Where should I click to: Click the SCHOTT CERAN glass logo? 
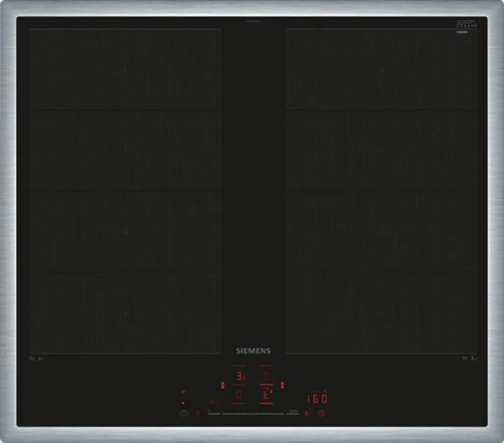pos(467,24)
